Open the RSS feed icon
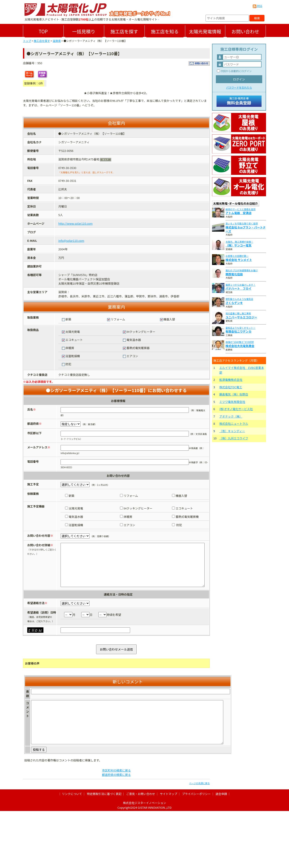 click(254, 6)
